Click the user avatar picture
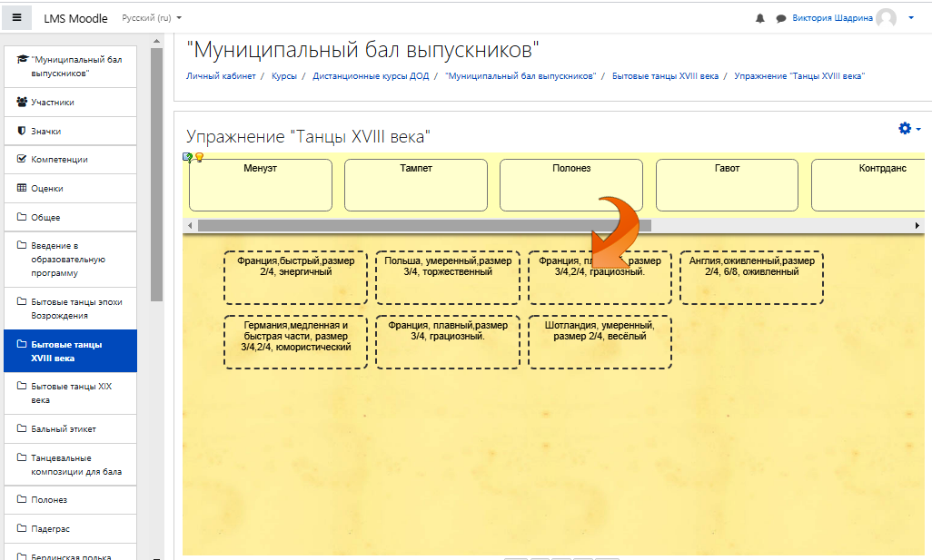The width and height of the screenshot is (932, 560). (886, 18)
